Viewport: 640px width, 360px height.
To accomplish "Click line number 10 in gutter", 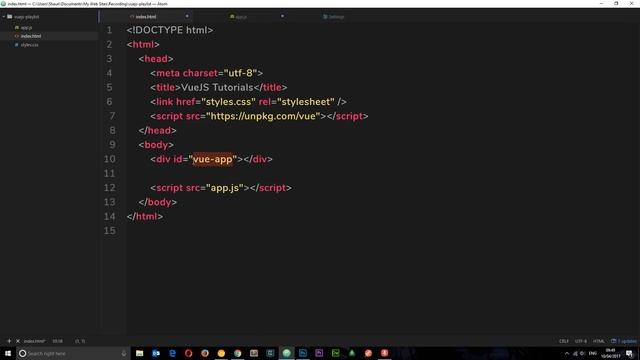I will [x=109, y=159].
